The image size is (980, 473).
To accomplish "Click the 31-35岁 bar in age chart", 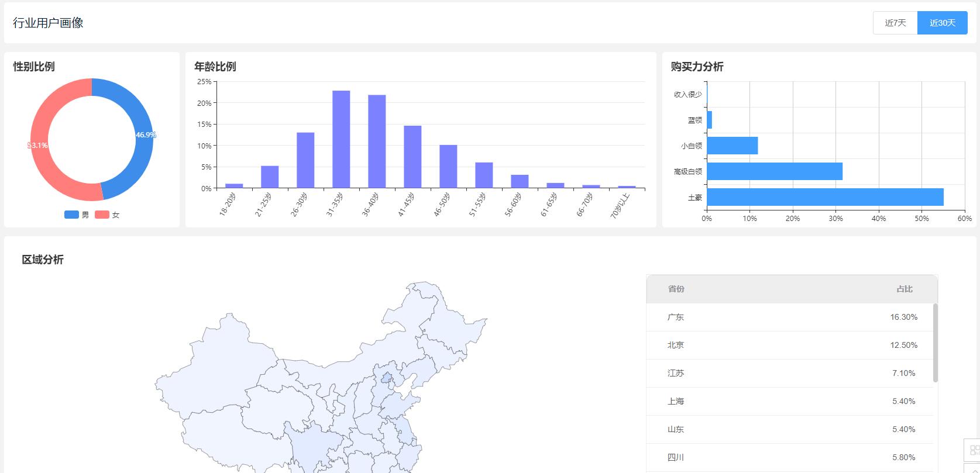I will tap(341, 139).
